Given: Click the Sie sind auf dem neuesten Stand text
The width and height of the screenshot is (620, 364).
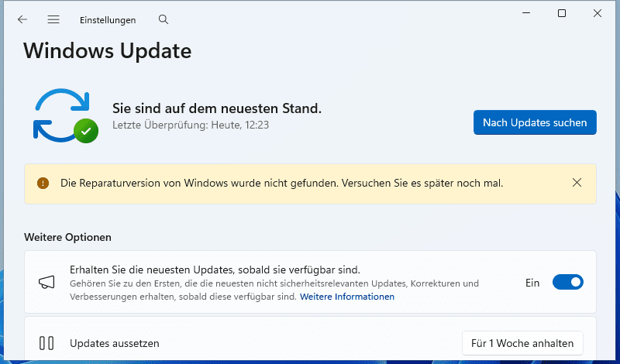Looking at the screenshot, I should pyautogui.click(x=217, y=108).
